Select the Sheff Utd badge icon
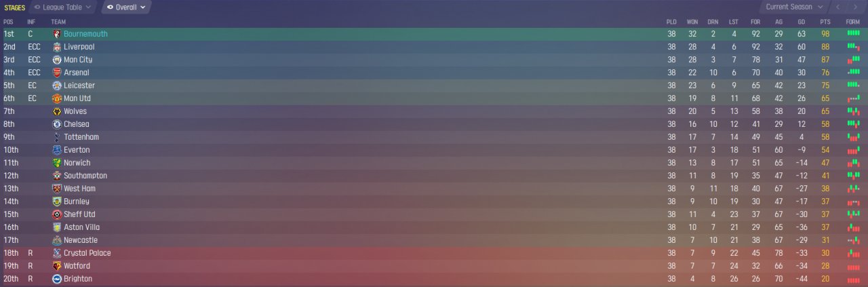Screen dimensions: 868x287 (x=57, y=214)
